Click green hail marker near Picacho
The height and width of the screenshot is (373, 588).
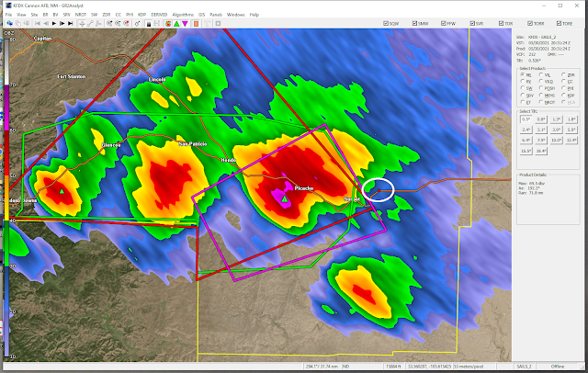coord(285,198)
